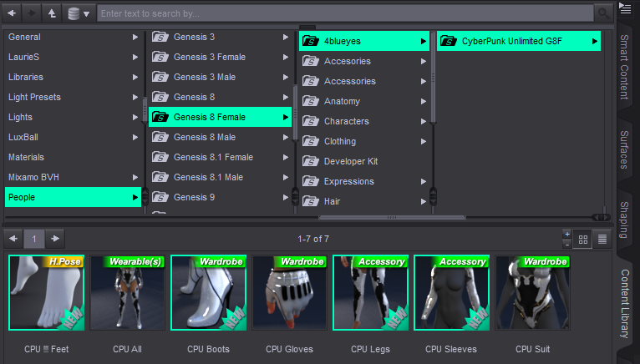Switch to the Smart Content tab

click(624, 67)
